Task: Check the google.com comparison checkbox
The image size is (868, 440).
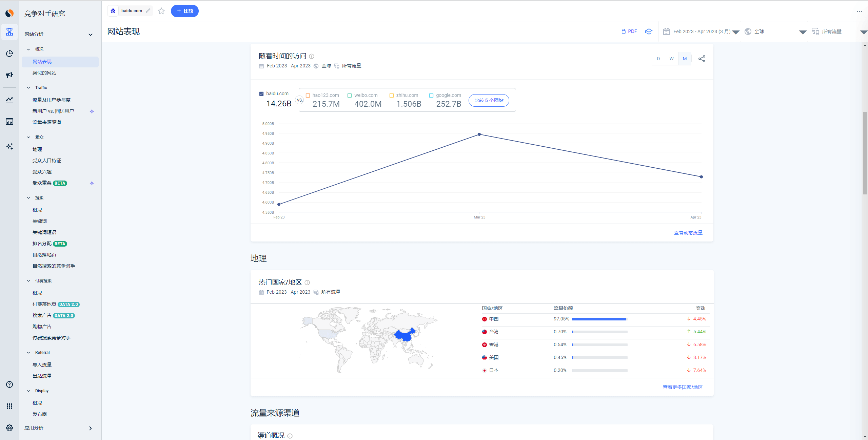Action: coord(431,96)
